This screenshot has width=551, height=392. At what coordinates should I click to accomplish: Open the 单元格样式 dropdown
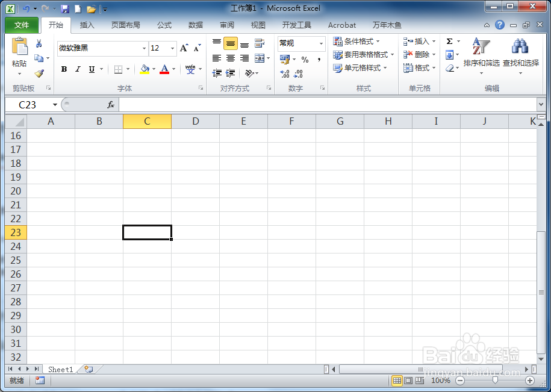(x=360, y=68)
